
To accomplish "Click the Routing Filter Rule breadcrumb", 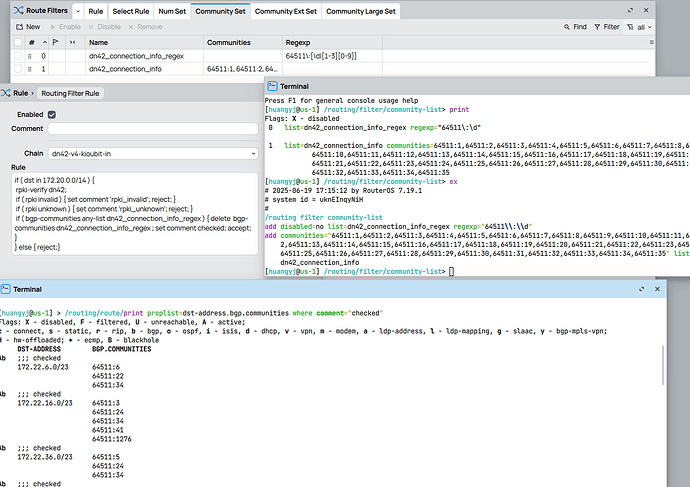I will tap(70, 93).
